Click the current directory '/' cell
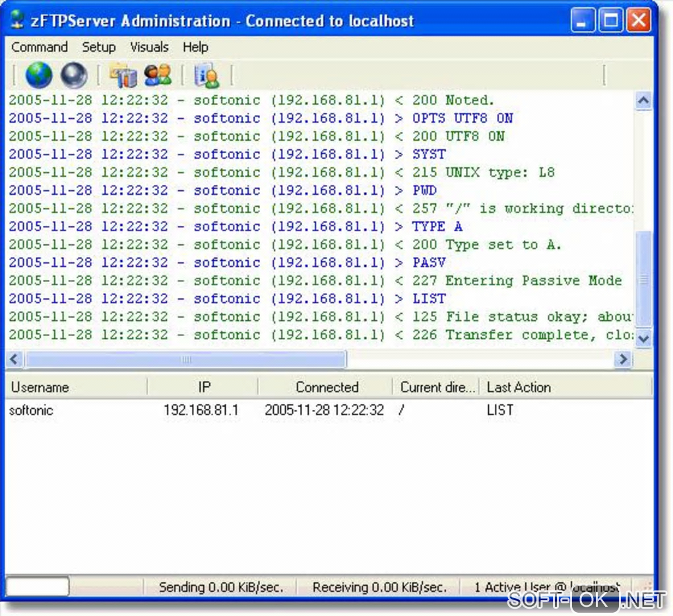673x616 pixels. pyautogui.click(x=401, y=410)
